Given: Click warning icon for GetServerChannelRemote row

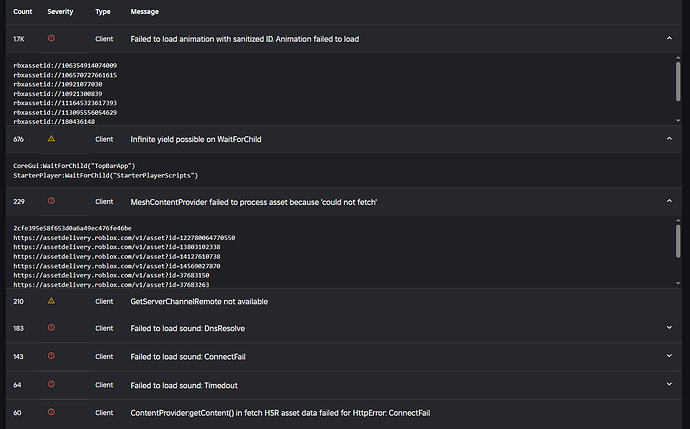Looking at the screenshot, I should pyautogui.click(x=51, y=301).
